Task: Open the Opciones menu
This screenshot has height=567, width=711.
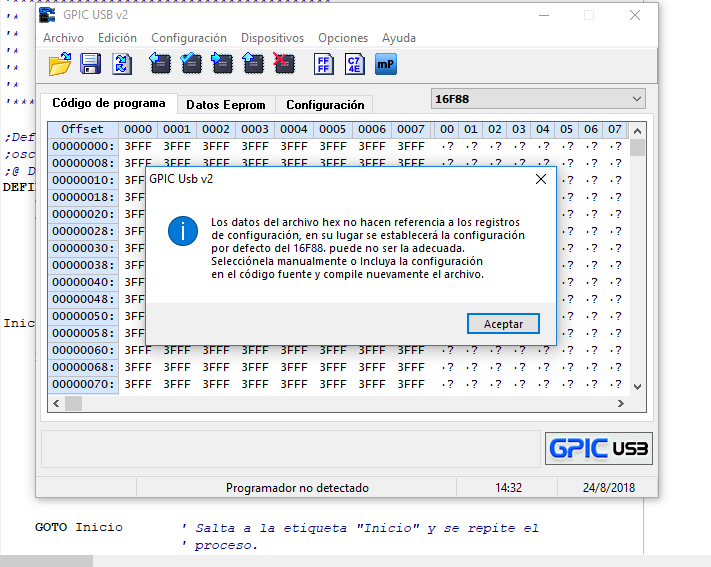Action: [x=343, y=38]
